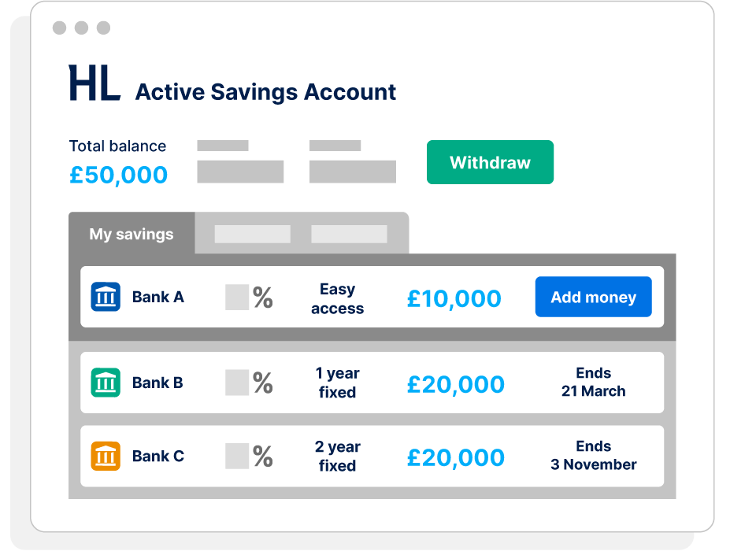The image size is (756, 551).
Task: Click the Ends 3 November date
Action: (x=593, y=456)
